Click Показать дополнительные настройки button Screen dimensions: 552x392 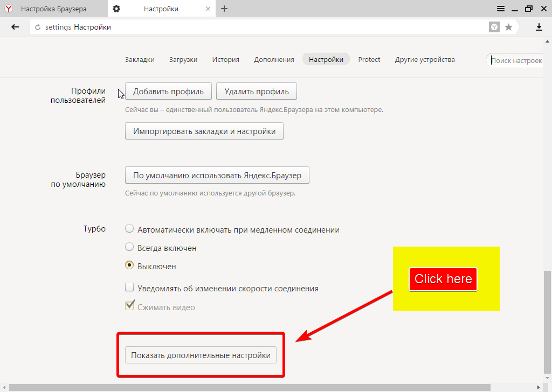[x=201, y=355]
